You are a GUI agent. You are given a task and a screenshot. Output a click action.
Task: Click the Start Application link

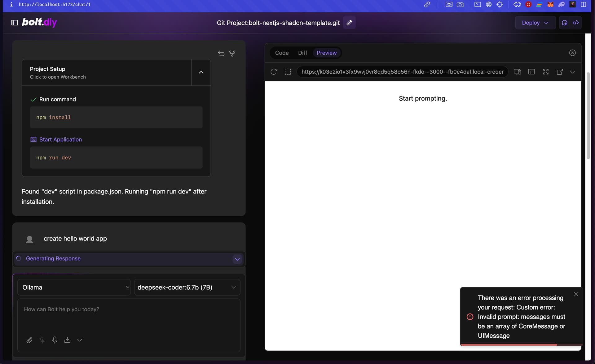click(60, 140)
